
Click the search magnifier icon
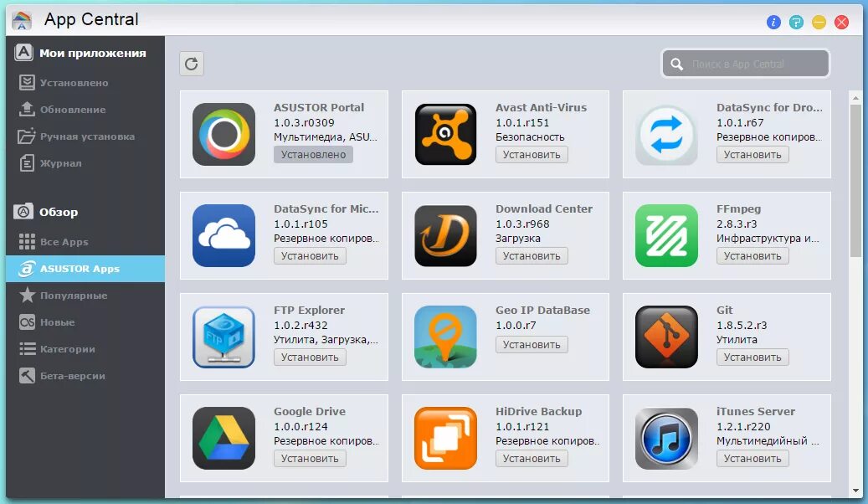[676, 64]
